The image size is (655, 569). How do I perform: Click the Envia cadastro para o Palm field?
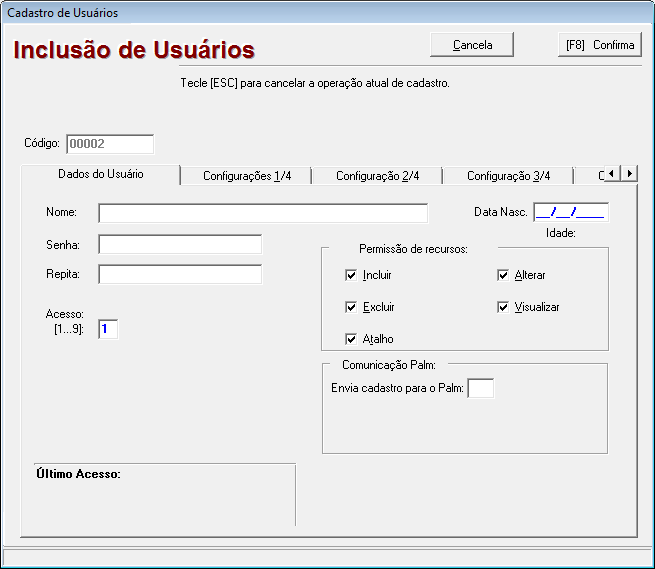coord(480,388)
